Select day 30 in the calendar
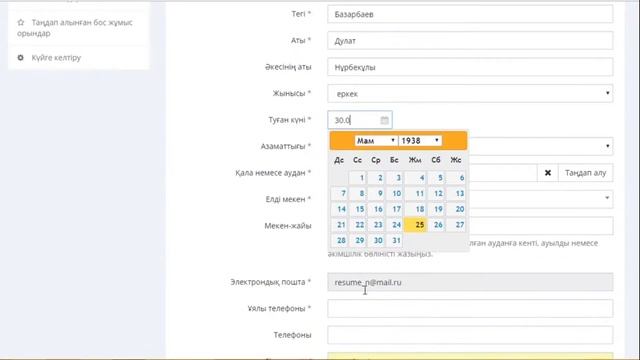This screenshot has width=640, height=360. [x=376, y=240]
